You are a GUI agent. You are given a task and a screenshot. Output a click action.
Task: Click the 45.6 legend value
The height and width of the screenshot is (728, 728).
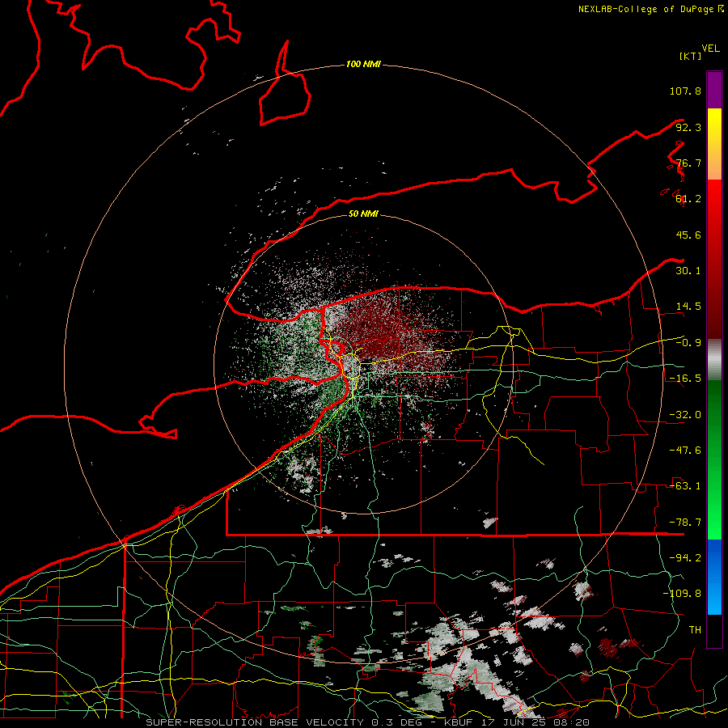tap(688, 235)
